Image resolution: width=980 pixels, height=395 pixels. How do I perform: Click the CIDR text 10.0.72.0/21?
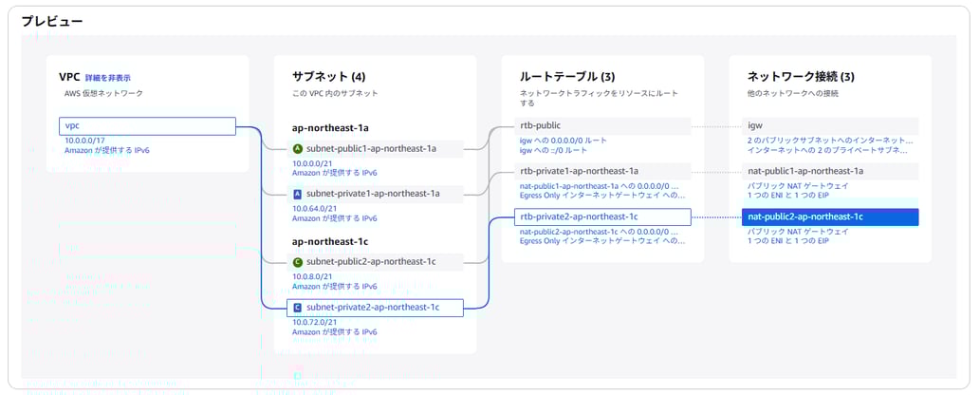[x=314, y=323]
